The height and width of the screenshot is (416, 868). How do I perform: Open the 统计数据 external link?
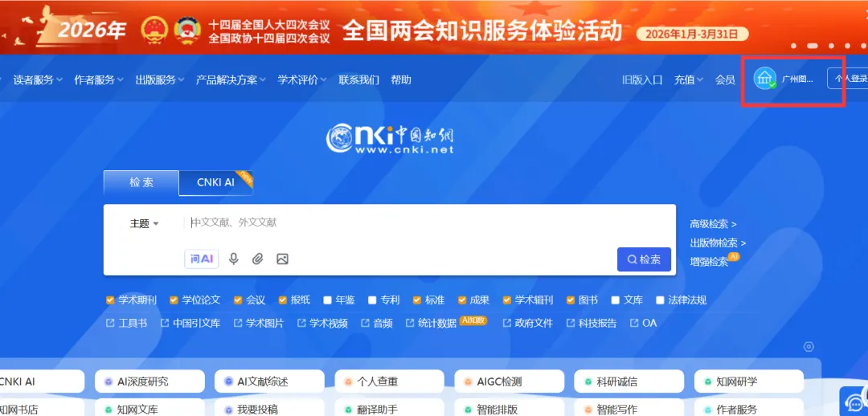pyautogui.click(x=432, y=323)
